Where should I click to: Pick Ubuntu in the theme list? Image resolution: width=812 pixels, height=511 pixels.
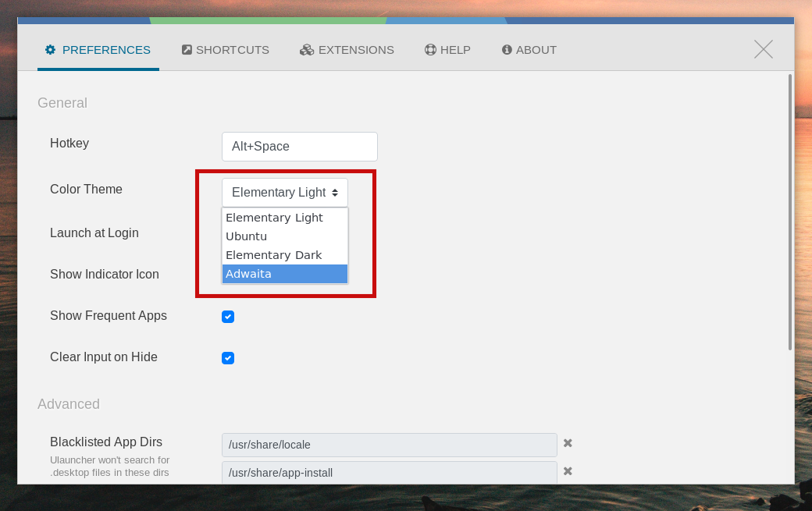[x=285, y=236]
